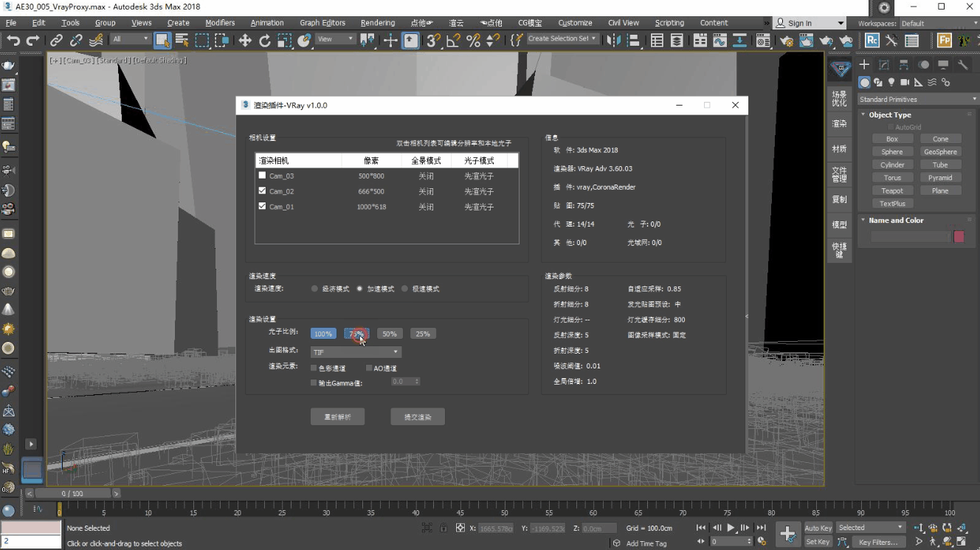Viewport: 980px width, 550px height.
Task: Open the Utilities wrench panel icon
Action: pyautogui.click(x=962, y=65)
